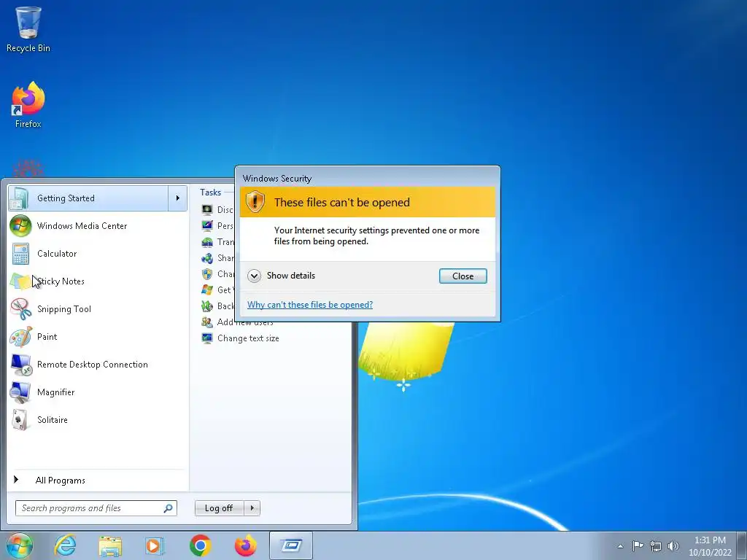747x560 pixels.
Task: Open Getting Started in the Start menu
Action: (88, 198)
